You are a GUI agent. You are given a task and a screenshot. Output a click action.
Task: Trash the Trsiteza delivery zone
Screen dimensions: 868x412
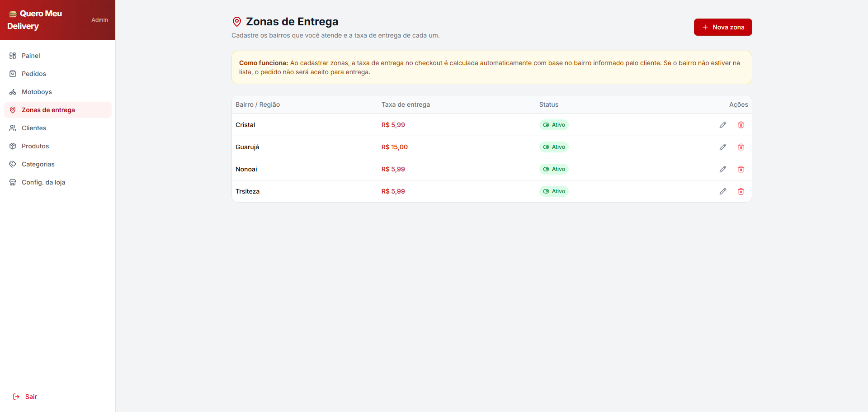point(741,191)
